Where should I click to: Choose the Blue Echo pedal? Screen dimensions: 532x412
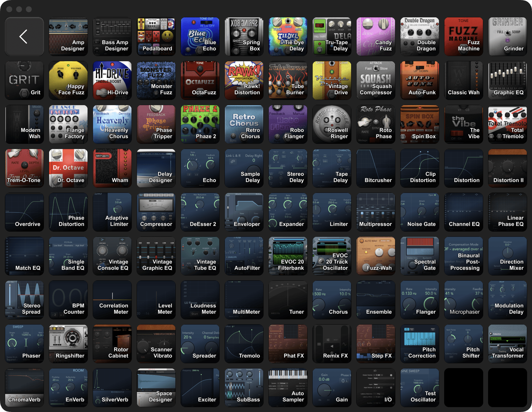click(x=200, y=37)
